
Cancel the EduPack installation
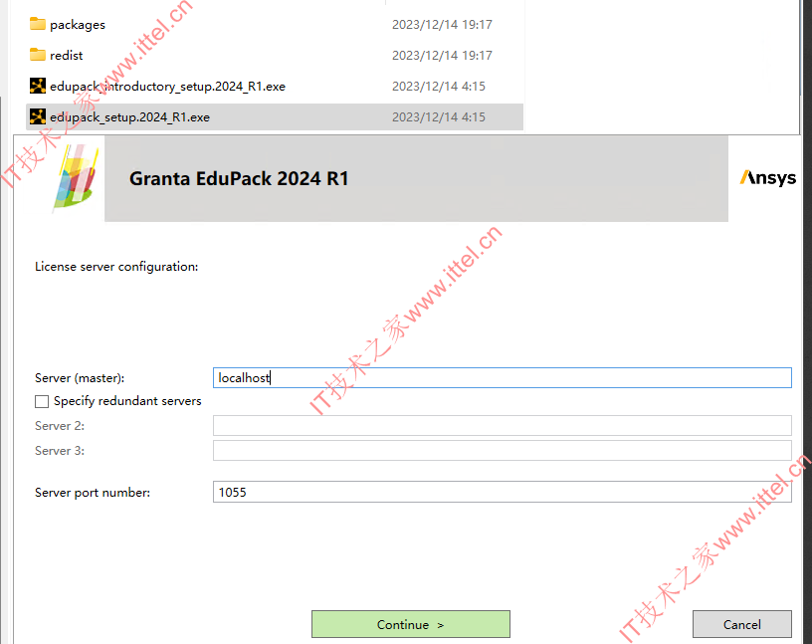[742, 624]
